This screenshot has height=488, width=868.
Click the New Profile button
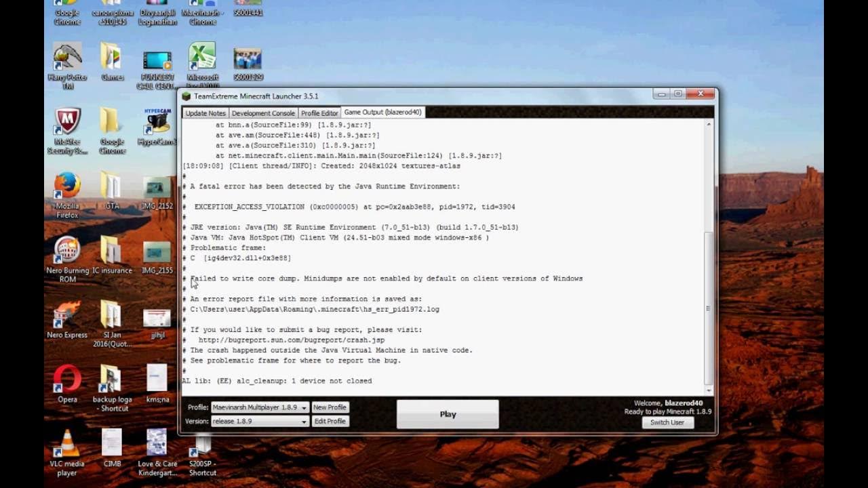point(330,407)
